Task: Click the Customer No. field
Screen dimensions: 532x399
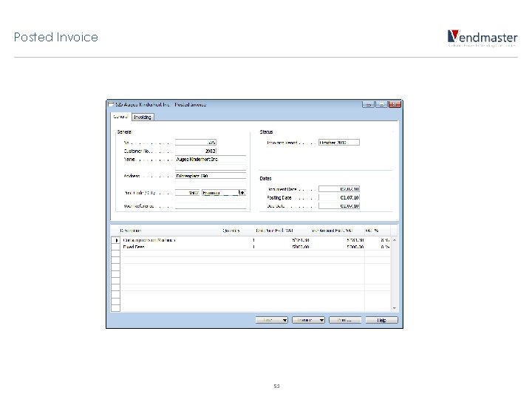Action: tap(195, 151)
